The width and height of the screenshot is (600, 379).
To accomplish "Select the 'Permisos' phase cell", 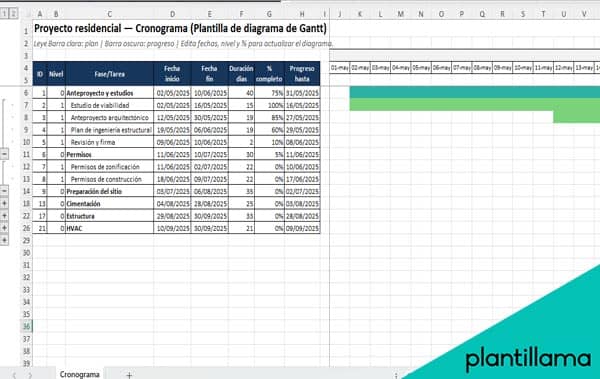I will click(x=109, y=154).
